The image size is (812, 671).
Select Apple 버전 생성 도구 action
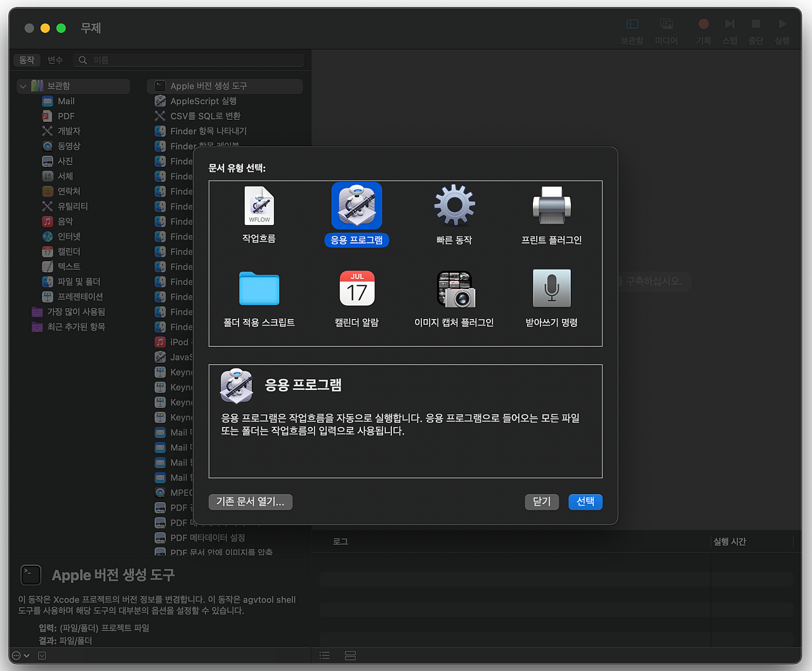point(225,86)
